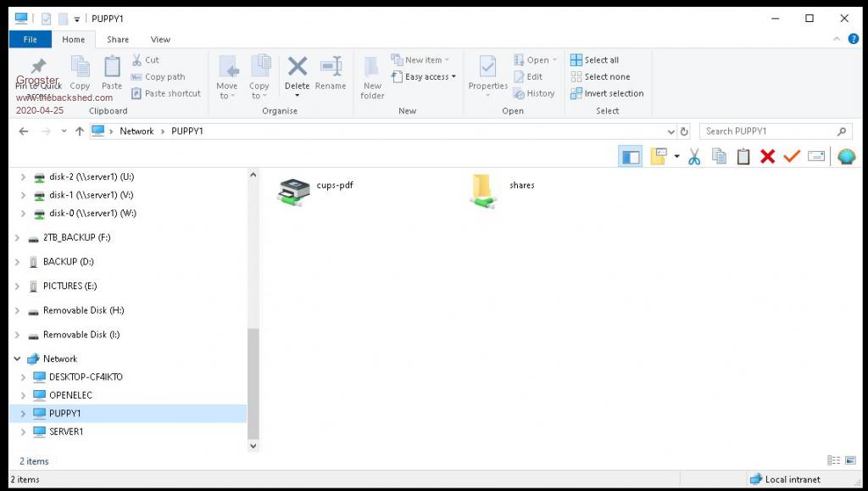Click the History button in the Open group
This screenshot has height=491, width=868.
(534, 93)
